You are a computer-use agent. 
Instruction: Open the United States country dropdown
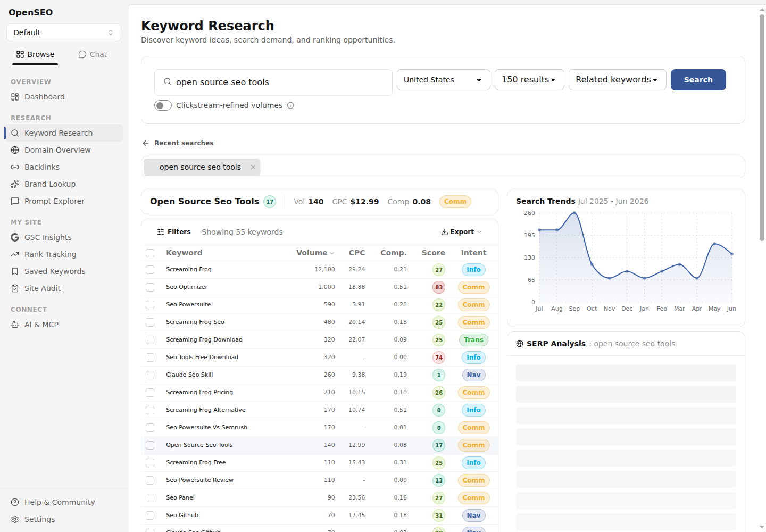click(444, 80)
